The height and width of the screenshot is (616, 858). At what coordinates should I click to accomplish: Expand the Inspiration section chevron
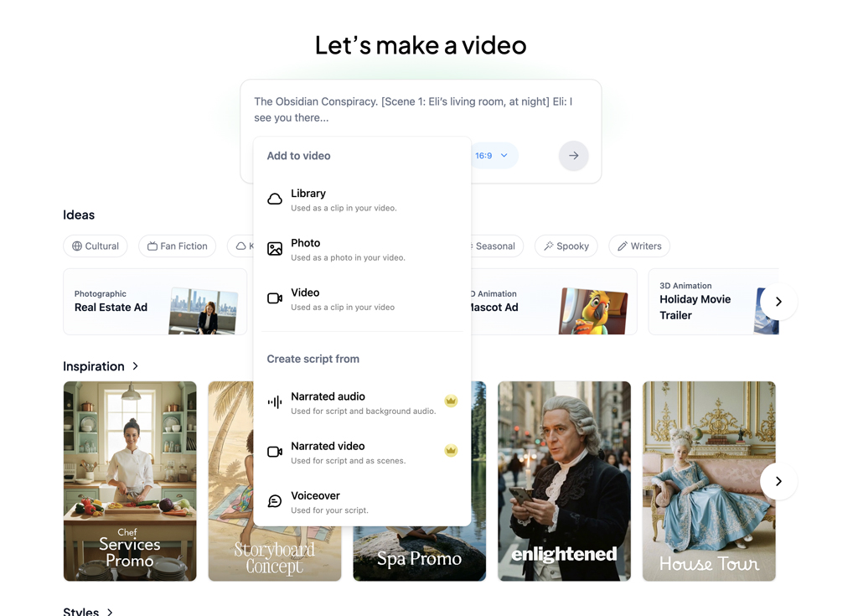tap(136, 366)
